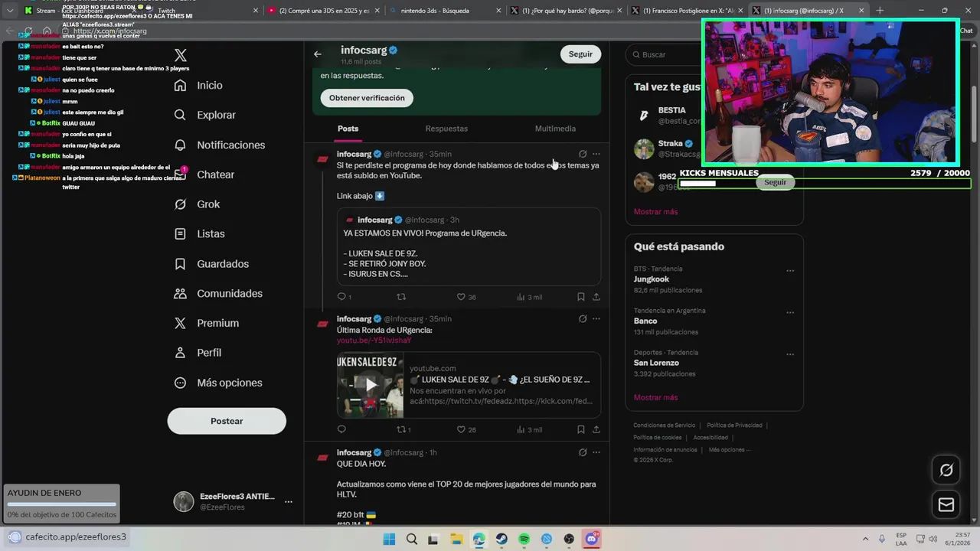Image resolution: width=980 pixels, height=551 pixels.
Task: Click the Postear button
Action: [227, 421]
